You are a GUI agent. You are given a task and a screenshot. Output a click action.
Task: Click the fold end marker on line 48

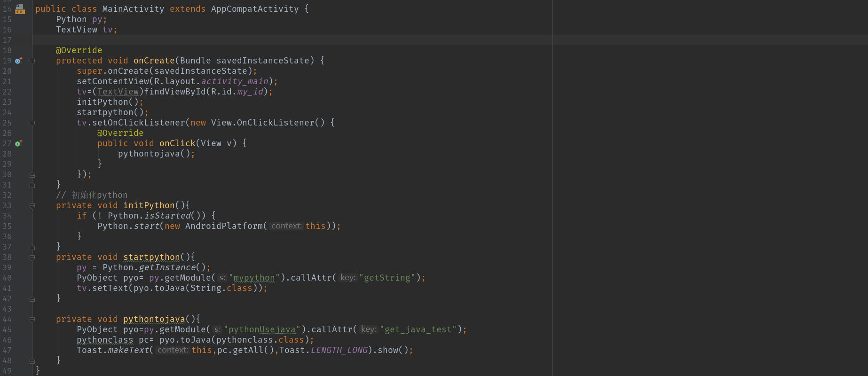pyautogui.click(x=32, y=360)
